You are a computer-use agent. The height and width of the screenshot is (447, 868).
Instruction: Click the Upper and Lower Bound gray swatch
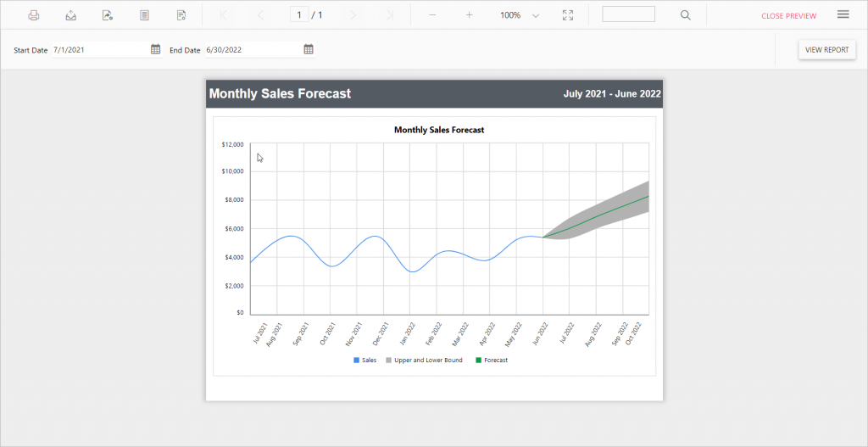click(388, 360)
